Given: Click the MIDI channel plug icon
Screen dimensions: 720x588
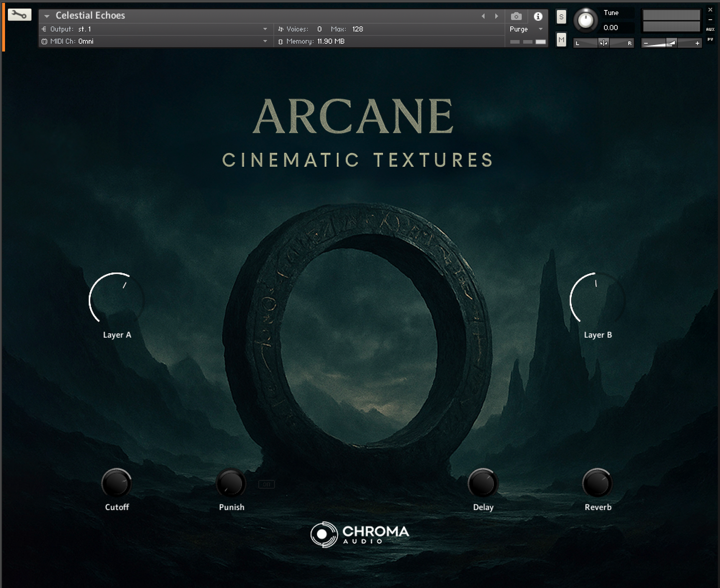Looking at the screenshot, I should (x=44, y=41).
